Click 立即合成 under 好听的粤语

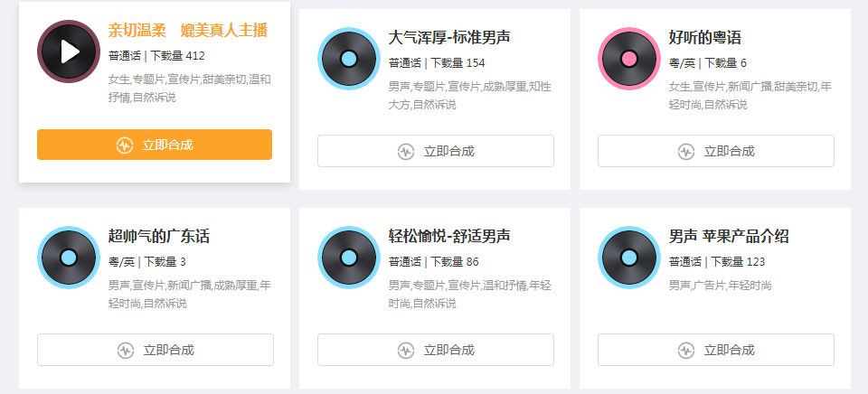pos(715,151)
